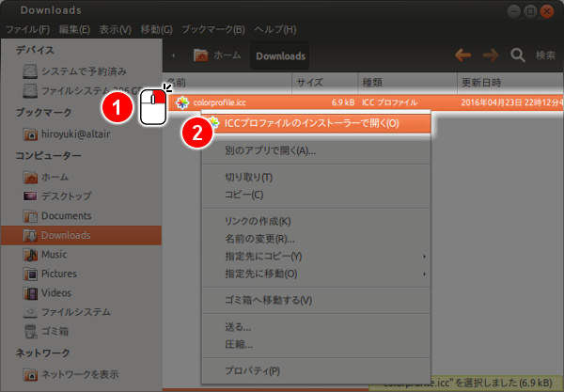
Task: Open ゴミ箱 in sidebar
Action: pos(55,331)
